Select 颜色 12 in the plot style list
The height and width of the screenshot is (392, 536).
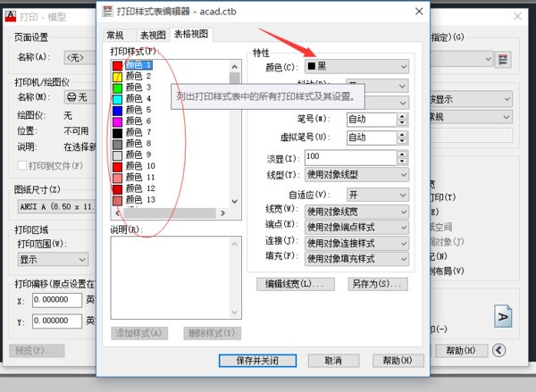140,188
